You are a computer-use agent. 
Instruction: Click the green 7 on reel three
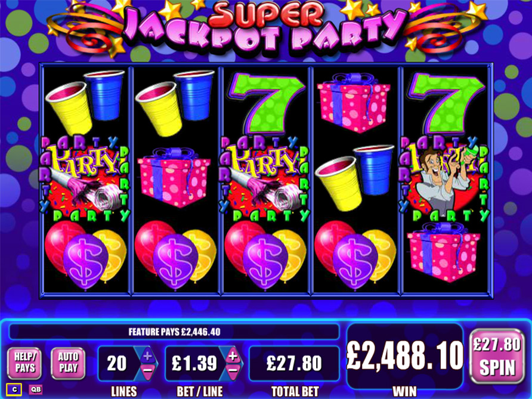[266, 103]
